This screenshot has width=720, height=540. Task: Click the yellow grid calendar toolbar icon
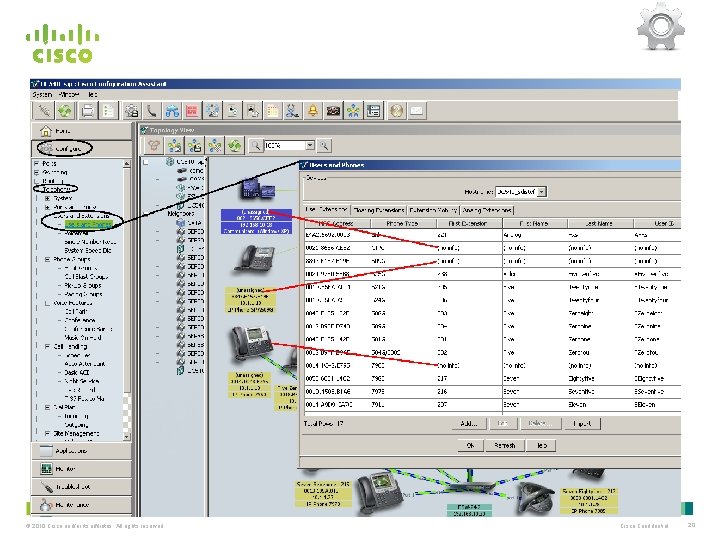pos(272,111)
